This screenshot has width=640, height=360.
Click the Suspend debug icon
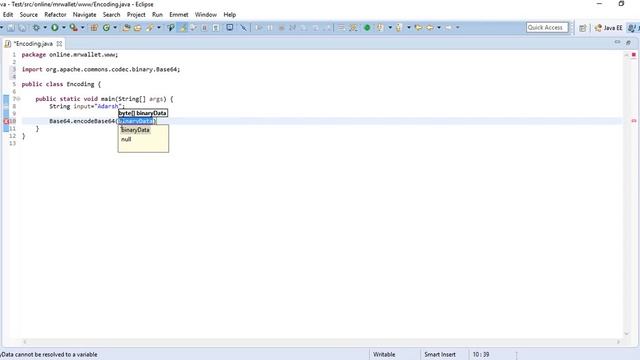coord(270,28)
